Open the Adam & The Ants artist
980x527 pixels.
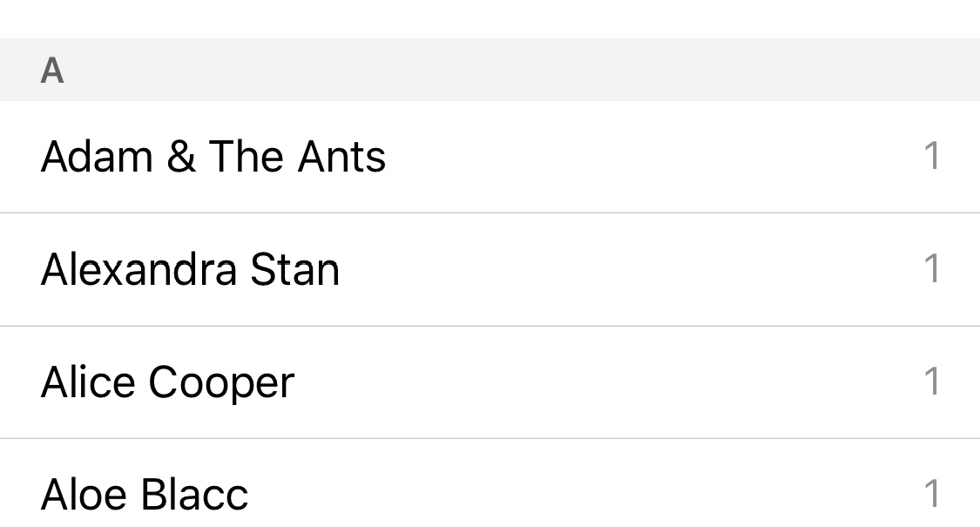coord(213,157)
